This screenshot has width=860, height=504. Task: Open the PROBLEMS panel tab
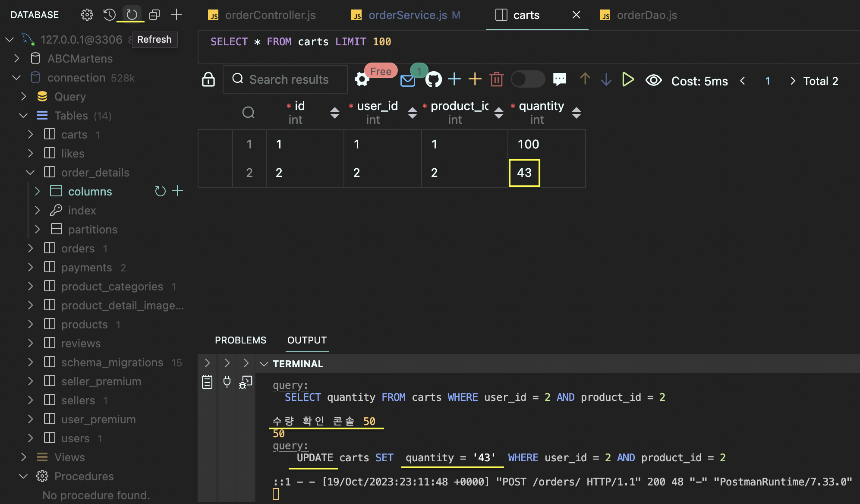[x=240, y=340]
